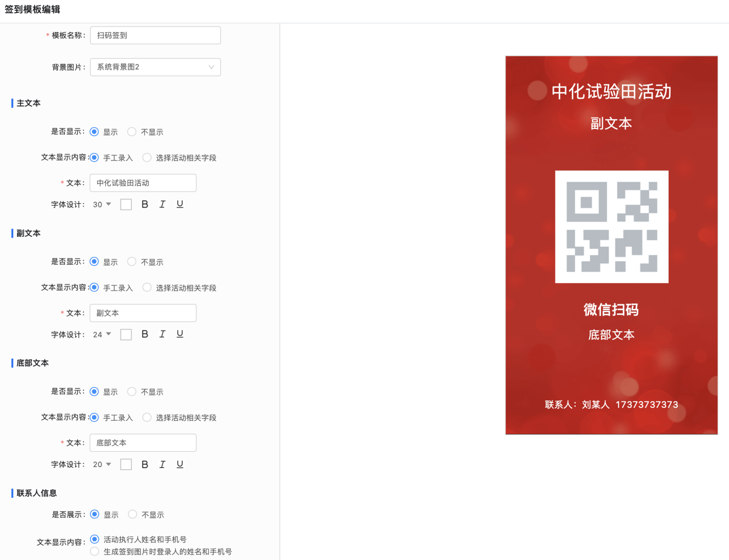
Task: Toggle underline for bottom text font
Action: 180,464
